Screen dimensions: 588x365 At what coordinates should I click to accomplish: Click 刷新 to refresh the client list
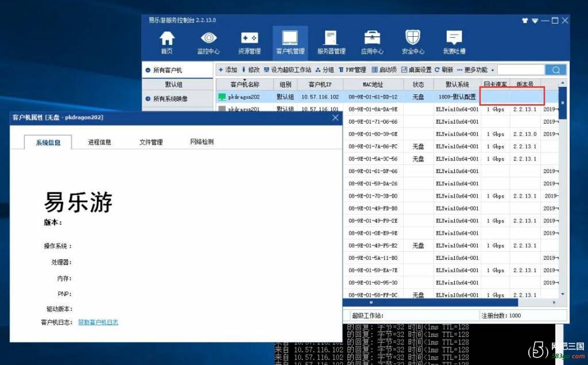coord(444,70)
